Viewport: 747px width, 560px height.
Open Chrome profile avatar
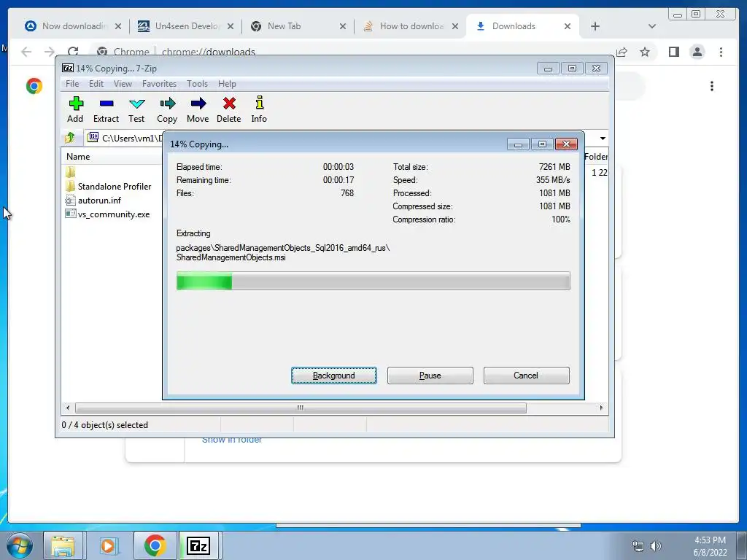coord(697,52)
